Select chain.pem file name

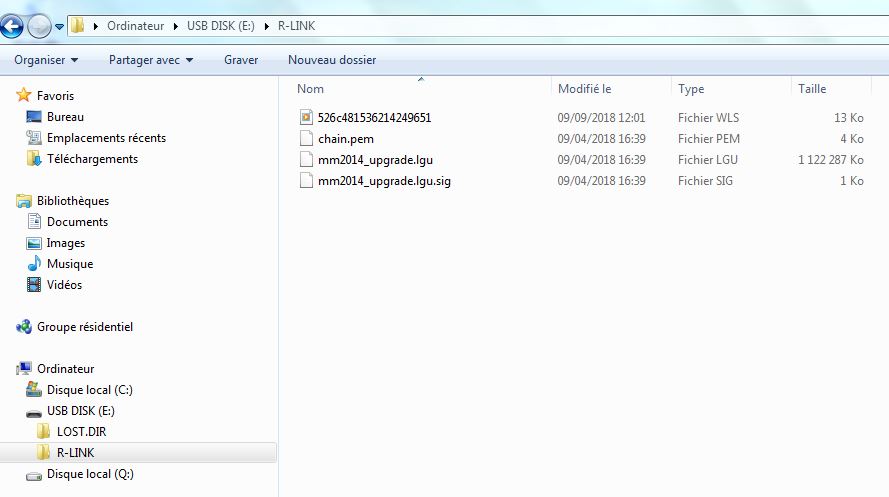coord(346,139)
